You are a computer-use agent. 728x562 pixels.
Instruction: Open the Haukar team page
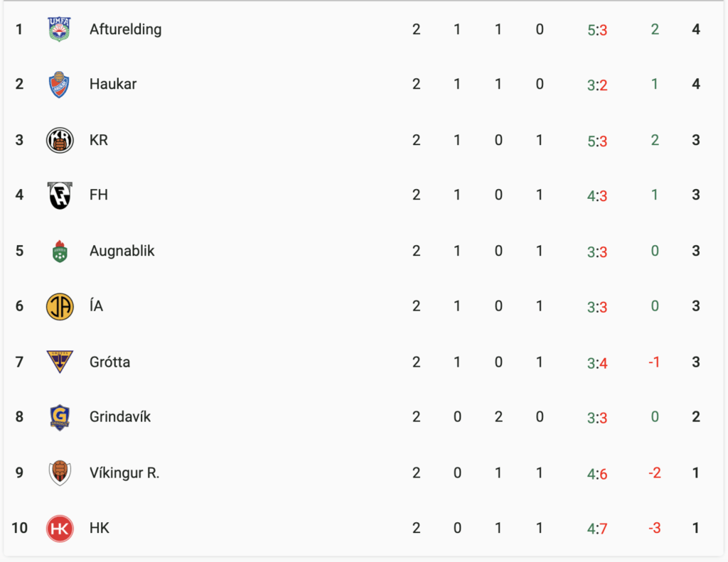[x=113, y=84]
